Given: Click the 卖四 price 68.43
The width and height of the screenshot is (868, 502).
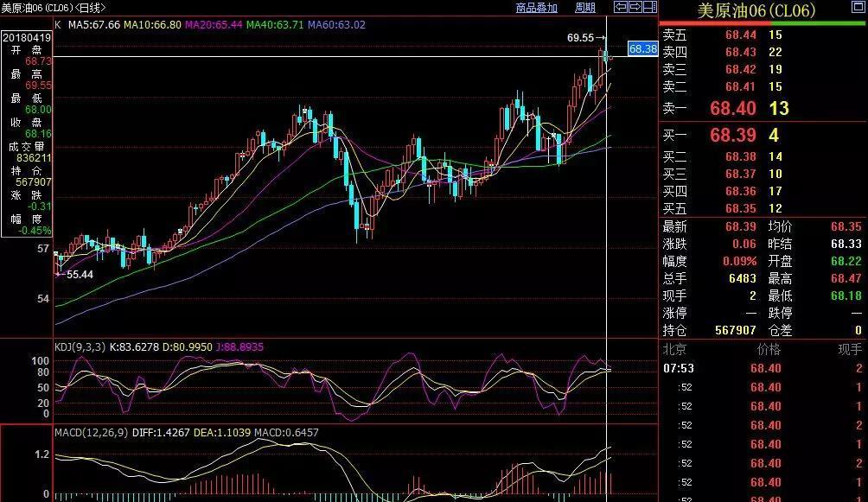Looking at the screenshot, I should pos(741,52).
